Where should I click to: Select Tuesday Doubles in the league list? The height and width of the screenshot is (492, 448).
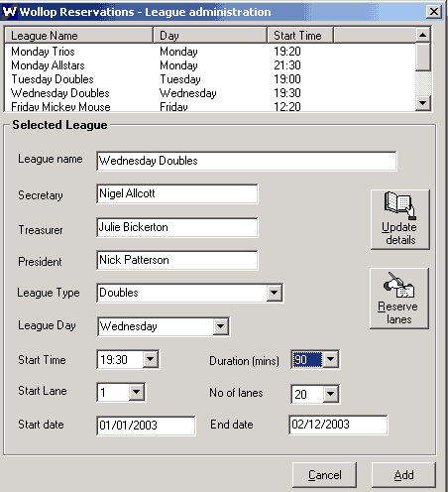[210, 79]
